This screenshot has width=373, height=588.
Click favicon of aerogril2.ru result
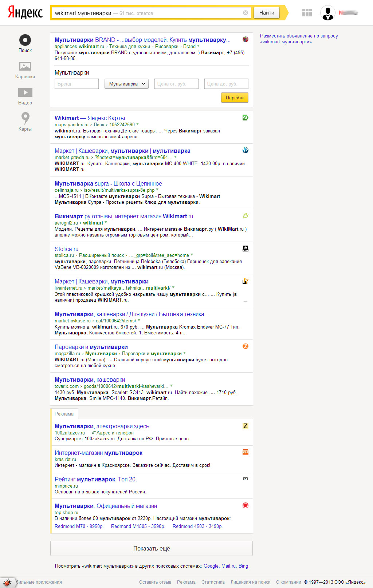(x=246, y=216)
